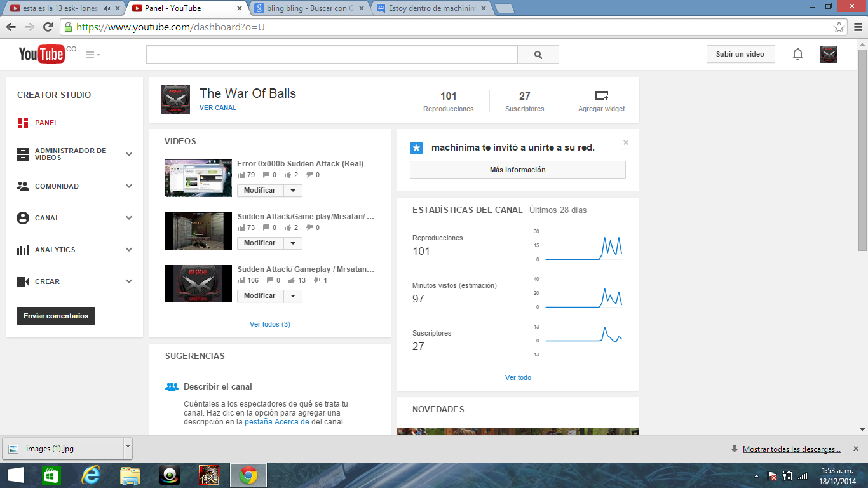The height and width of the screenshot is (488, 868).
Task: Open the pestaña Acerca de link
Action: pos(277,422)
